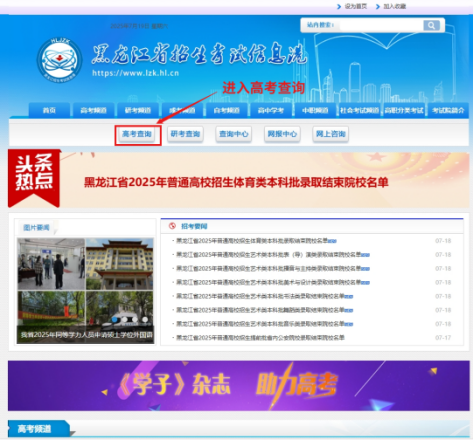Open the 首页 navigation tab
Viewport: 473px width, 440px height.
(49, 110)
